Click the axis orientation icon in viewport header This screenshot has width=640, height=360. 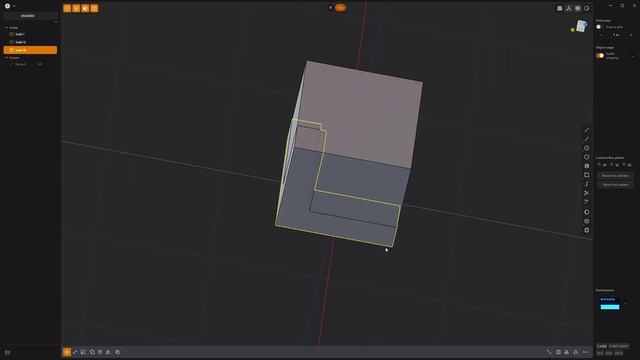[569, 8]
